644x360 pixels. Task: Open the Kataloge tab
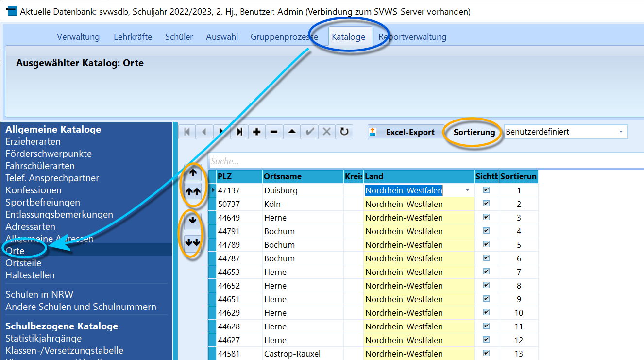pos(349,37)
